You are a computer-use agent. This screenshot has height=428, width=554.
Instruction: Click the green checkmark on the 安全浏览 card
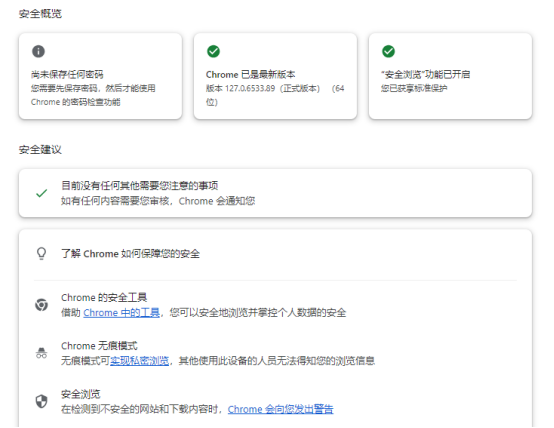[388, 51]
